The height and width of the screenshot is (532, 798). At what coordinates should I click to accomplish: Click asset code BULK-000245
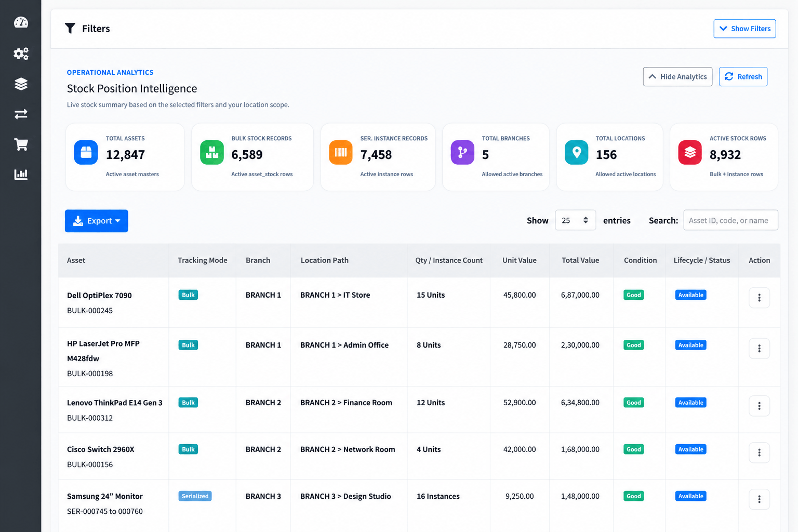click(x=90, y=311)
